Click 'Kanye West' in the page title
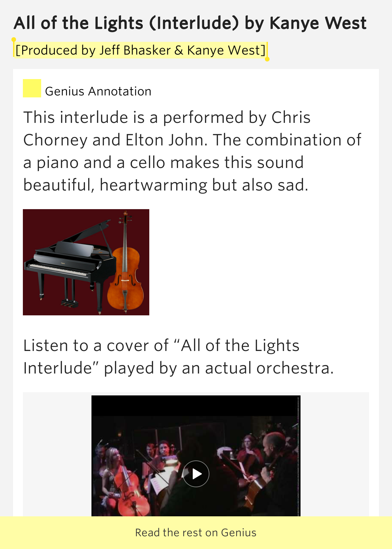 (x=318, y=23)
